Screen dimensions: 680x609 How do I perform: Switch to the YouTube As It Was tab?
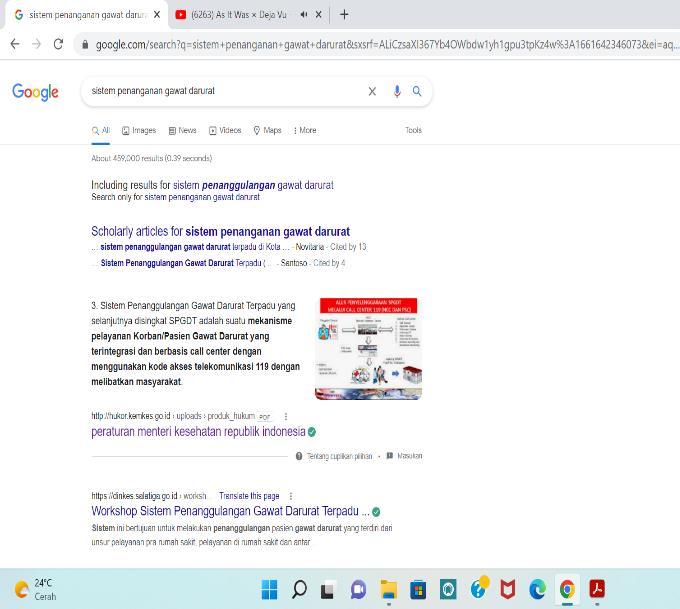point(239,15)
